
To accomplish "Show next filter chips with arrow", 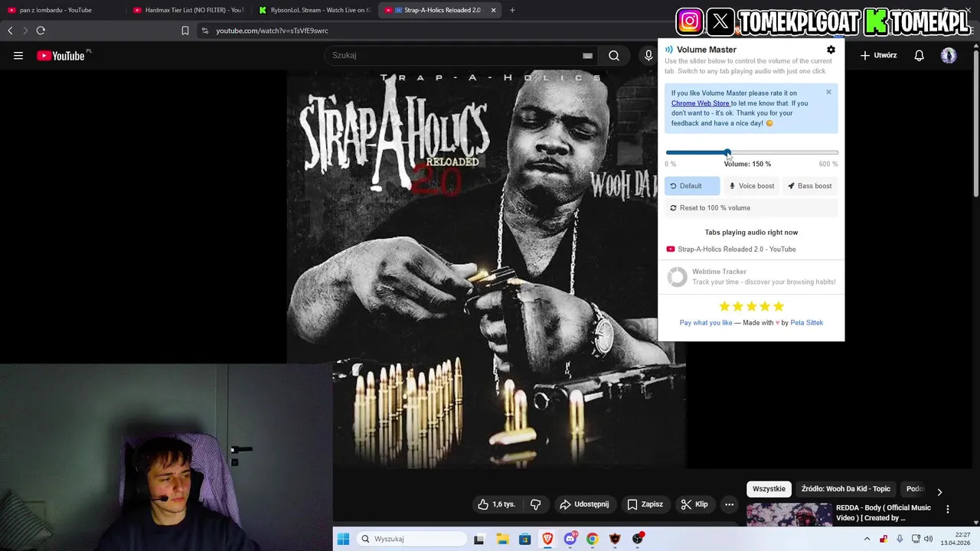I will tap(939, 491).
